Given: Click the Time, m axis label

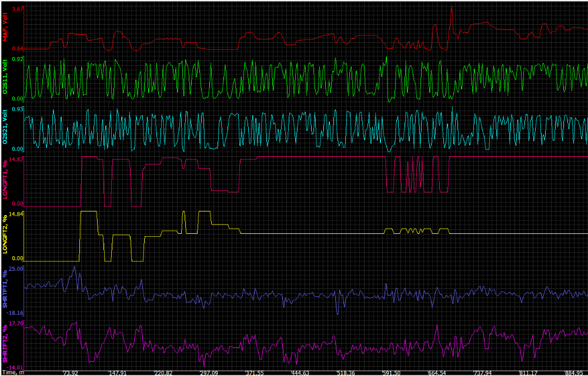Looking at the screenshot, I should [12, 372].
